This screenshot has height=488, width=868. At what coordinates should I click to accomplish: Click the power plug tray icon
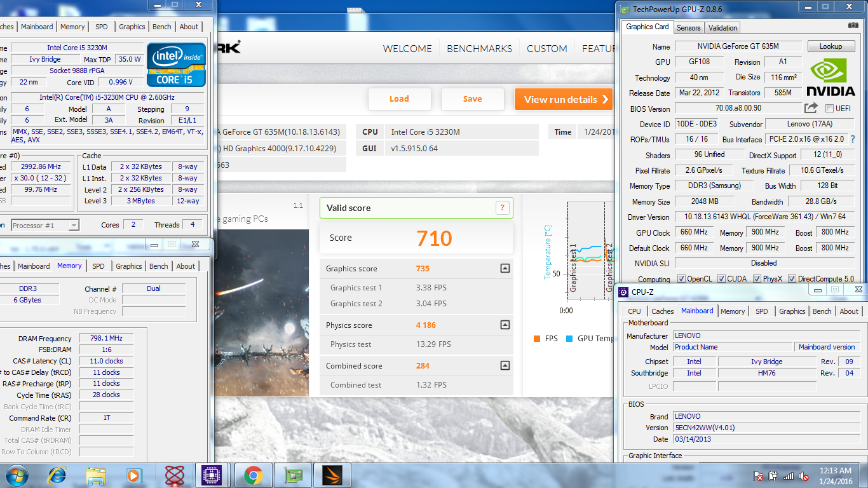pos(773,475)
